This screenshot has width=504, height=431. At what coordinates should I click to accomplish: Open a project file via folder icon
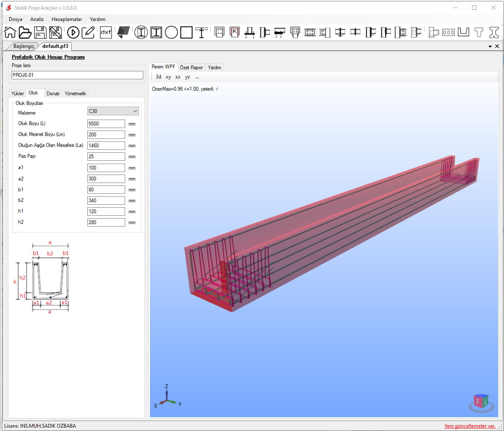25,32
